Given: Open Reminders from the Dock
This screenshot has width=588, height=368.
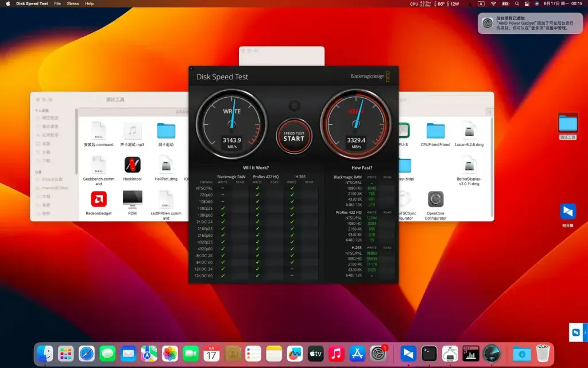Looking at the screenshot, I should (x=253, y=354).
